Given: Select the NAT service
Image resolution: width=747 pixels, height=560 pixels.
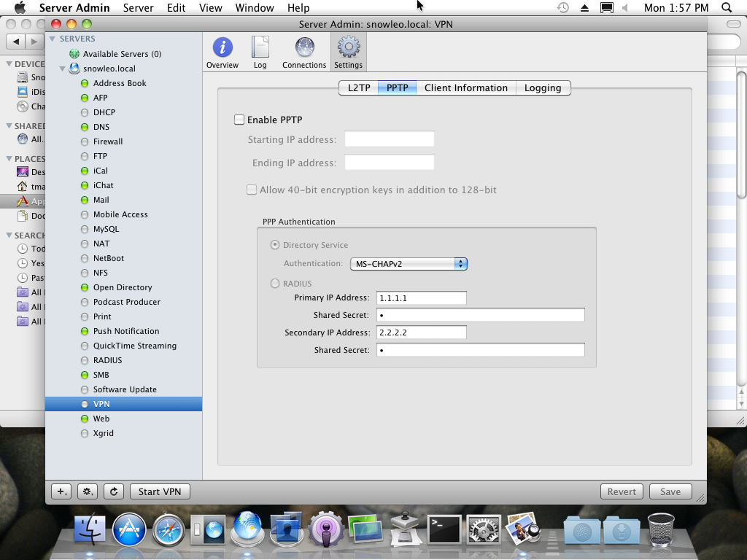Looking at the screenshot, I should click(x=101, y=244).
